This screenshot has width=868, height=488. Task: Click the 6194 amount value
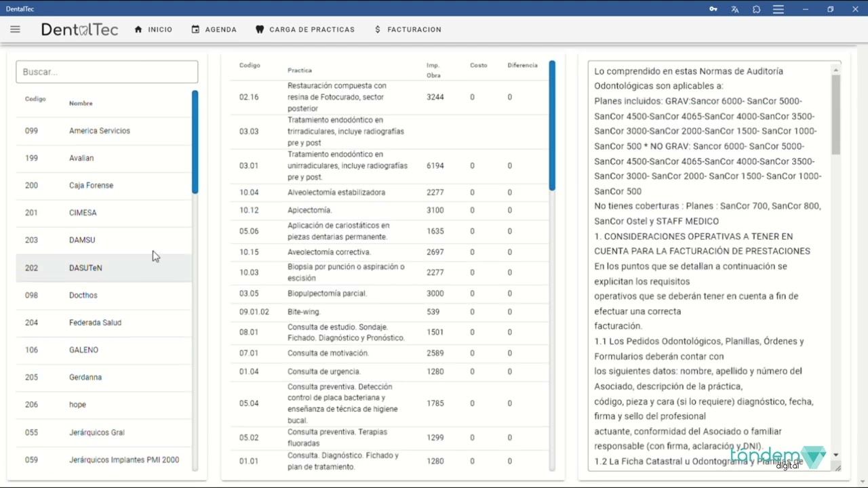[x=435, y=165]
